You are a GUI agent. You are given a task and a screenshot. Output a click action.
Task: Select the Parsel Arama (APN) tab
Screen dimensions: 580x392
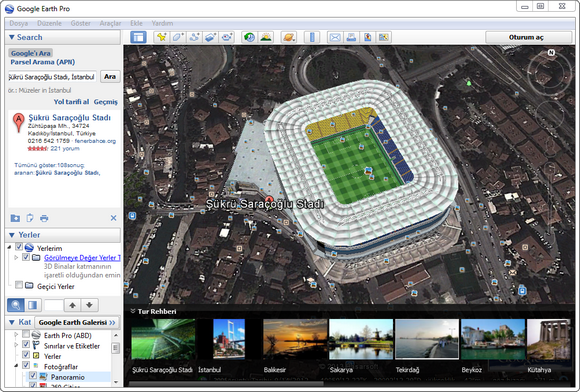[43, 62]
